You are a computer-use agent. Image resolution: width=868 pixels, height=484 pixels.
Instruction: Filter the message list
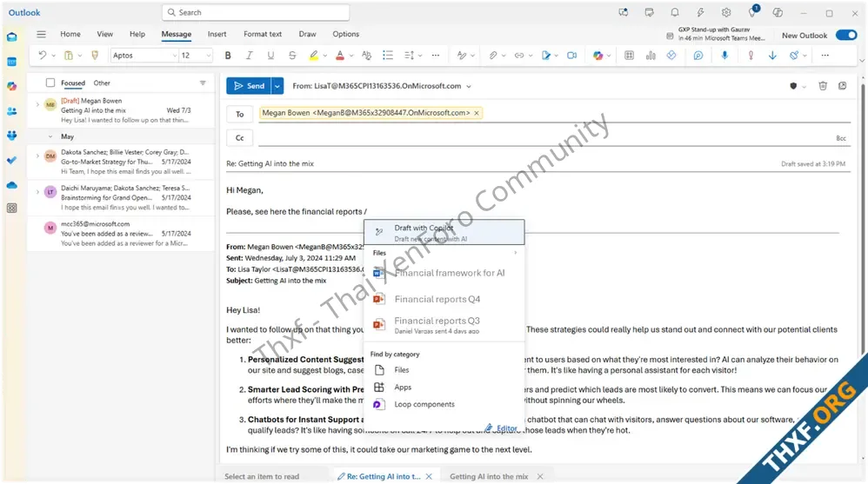[203, 83]
